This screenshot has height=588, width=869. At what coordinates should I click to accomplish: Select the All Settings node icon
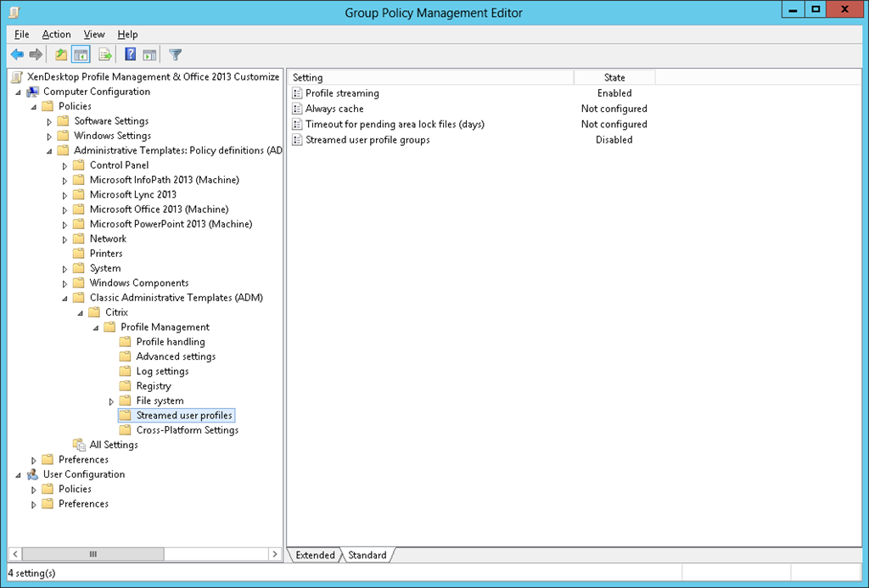[x=79, y=445]
